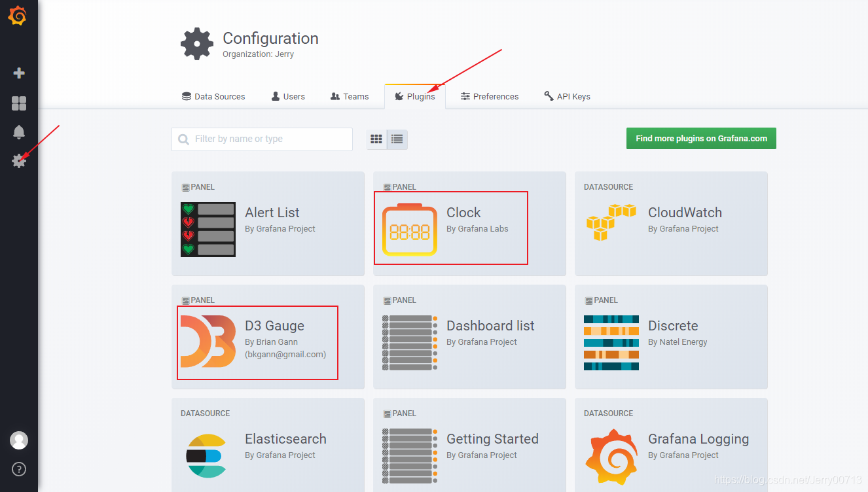This screenshot has width=868, height=492.
Task: Open the Help question mark icon
Action: 19,469
